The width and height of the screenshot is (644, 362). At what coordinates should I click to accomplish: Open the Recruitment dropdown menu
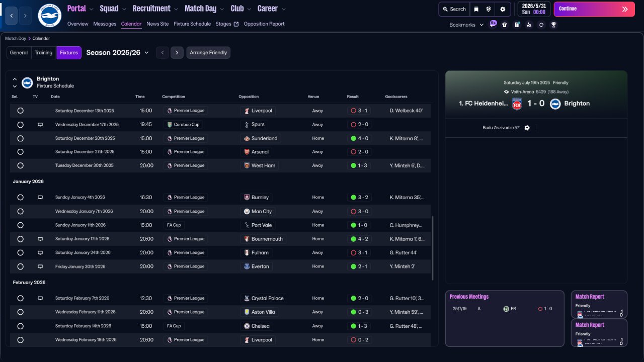click(x=155, y=9)
